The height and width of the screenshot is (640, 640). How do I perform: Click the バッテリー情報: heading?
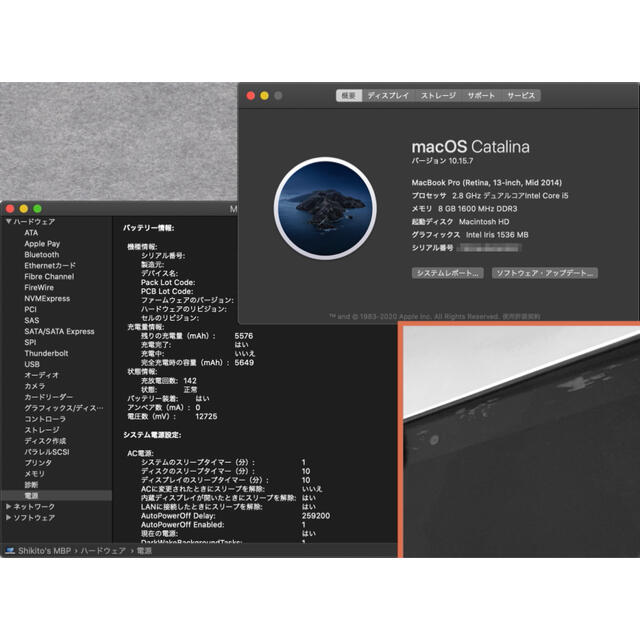click(149, 228)
